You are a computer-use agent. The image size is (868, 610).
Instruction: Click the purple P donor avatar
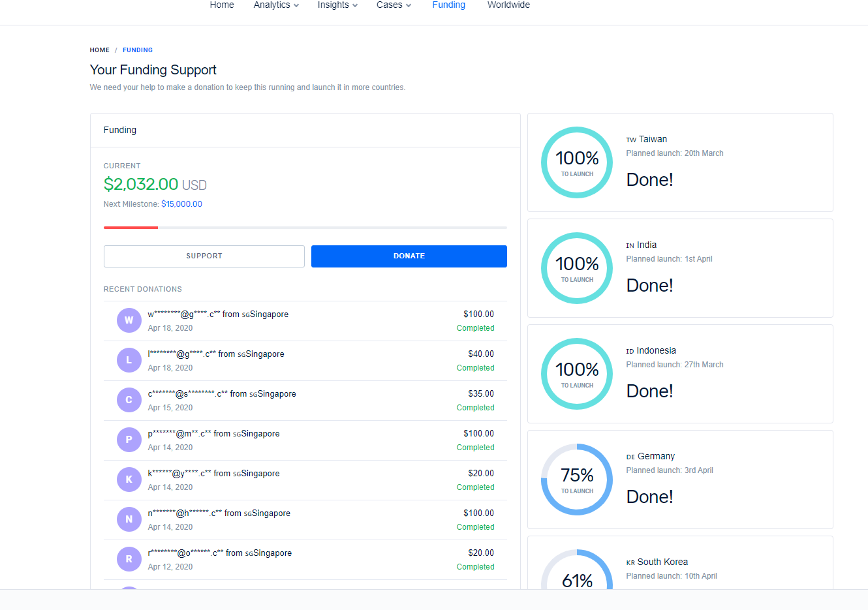129,440
